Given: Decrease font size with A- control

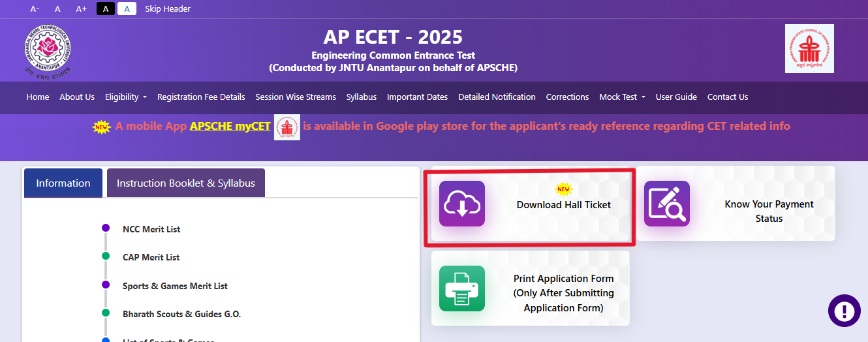Looking at the screenshot, I should [35, 8].
